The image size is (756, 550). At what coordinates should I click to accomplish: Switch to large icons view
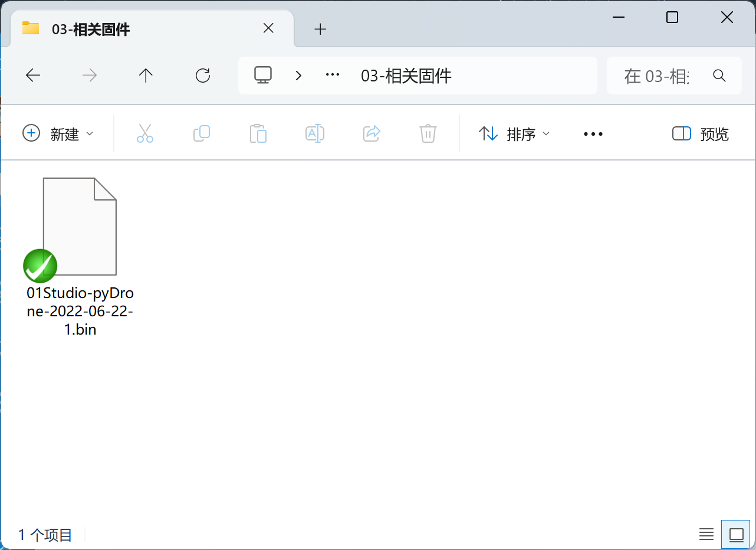pyautogui.click(x=737, y=535)
